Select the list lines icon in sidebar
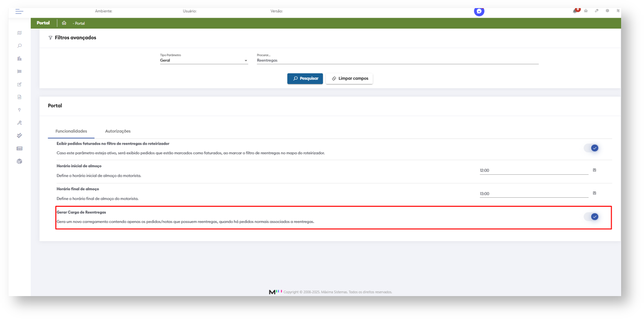 (x=20, y=72)
